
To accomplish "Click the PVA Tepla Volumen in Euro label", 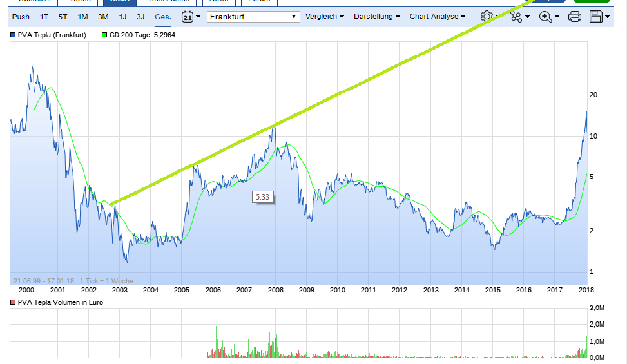I will coord(61,302).
